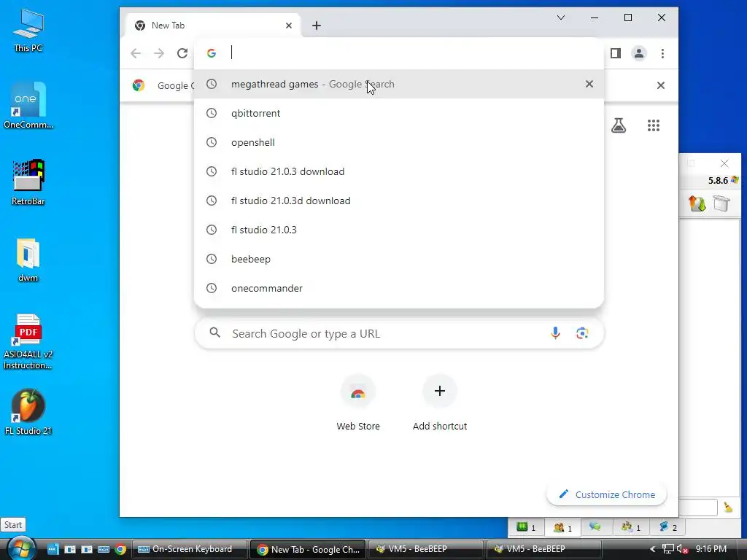
Task: Remove the megathread games suggestion
Action: click(x=589, y=84)
